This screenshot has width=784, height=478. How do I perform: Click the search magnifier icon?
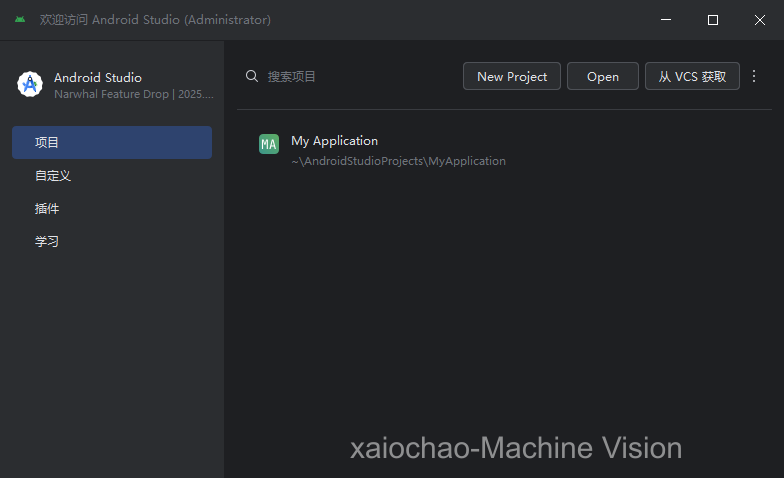click(x=252, y=76)
